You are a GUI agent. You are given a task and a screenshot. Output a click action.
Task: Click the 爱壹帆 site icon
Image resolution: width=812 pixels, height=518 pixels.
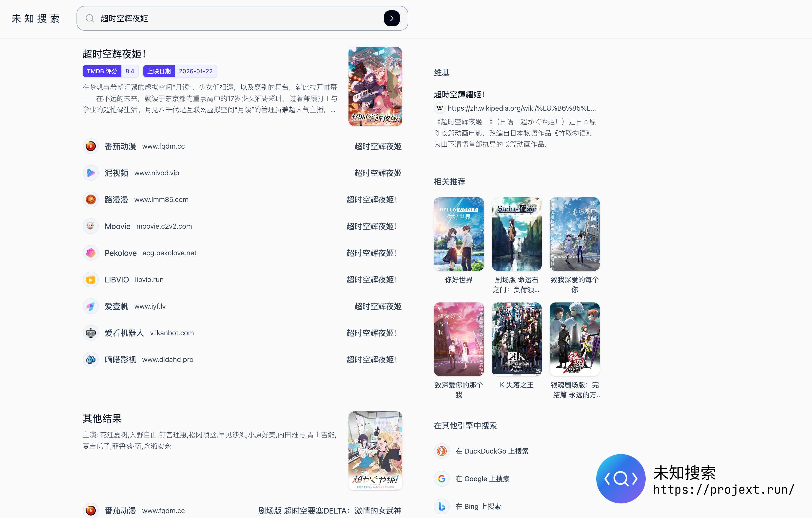pos(91,306)
